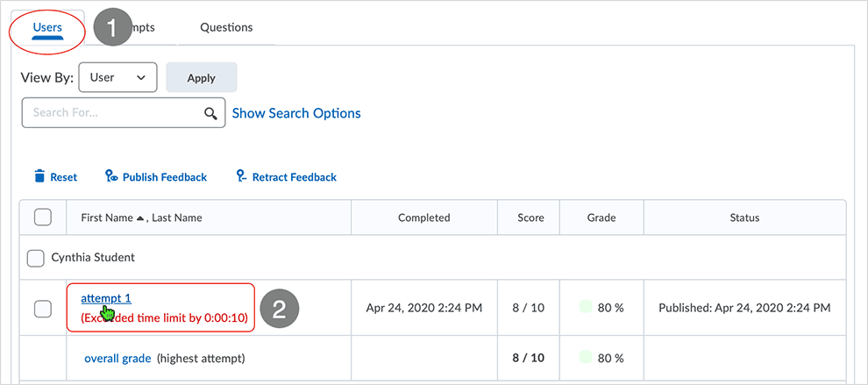Click the Apr 24, 2020 2:24 PM completed cell
This screenshot has width=868, height=385.
click(x=424, y=308)
